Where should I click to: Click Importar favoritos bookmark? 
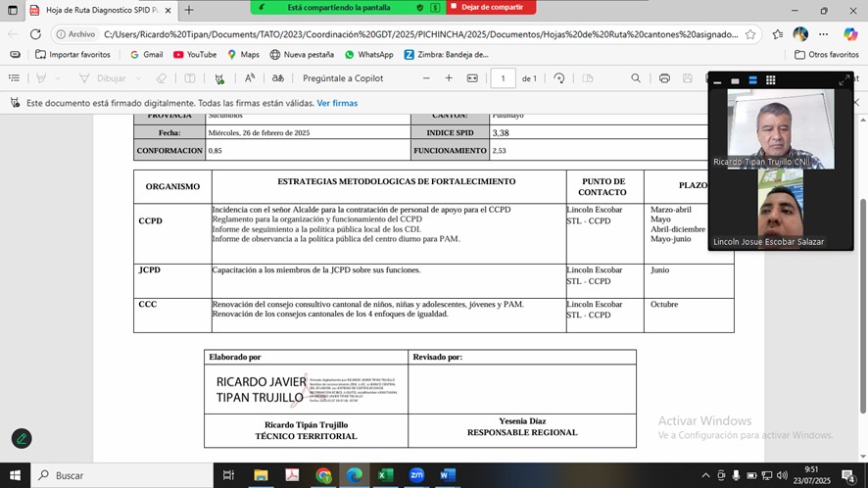(x=72, y=54)
